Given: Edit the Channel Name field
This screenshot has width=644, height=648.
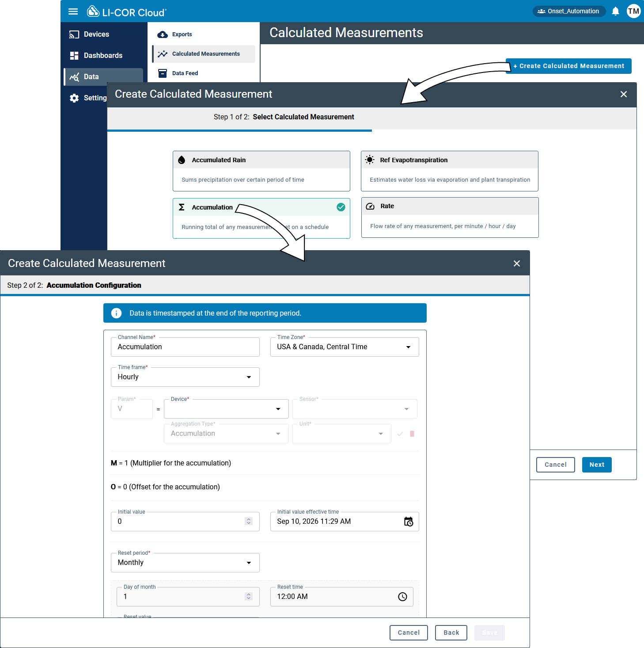Looking at the screenshot, I should [185, 347].
